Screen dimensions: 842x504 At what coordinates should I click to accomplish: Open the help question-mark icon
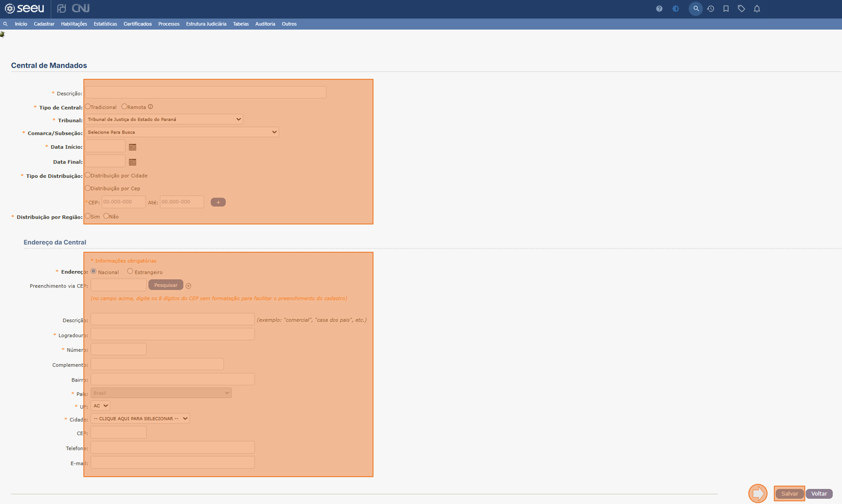(x=659, y=9)
